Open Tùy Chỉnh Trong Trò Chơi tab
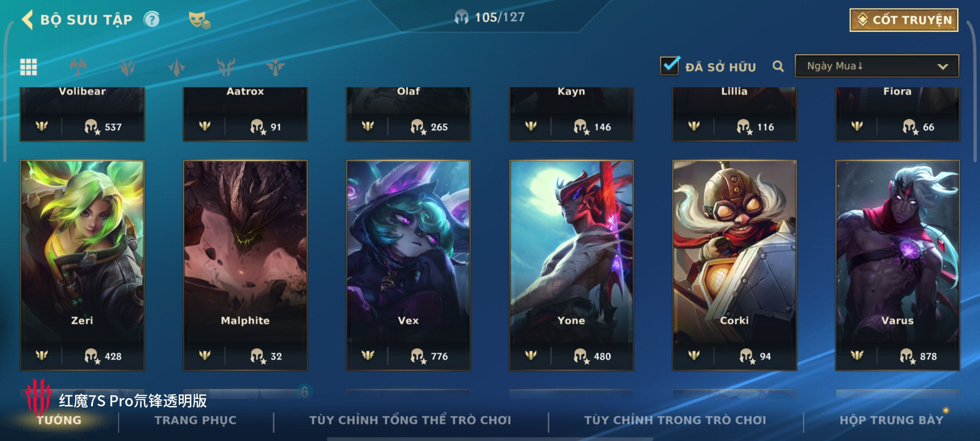The width and height of the screenshot is (980, 441). [x=675, y=420]
